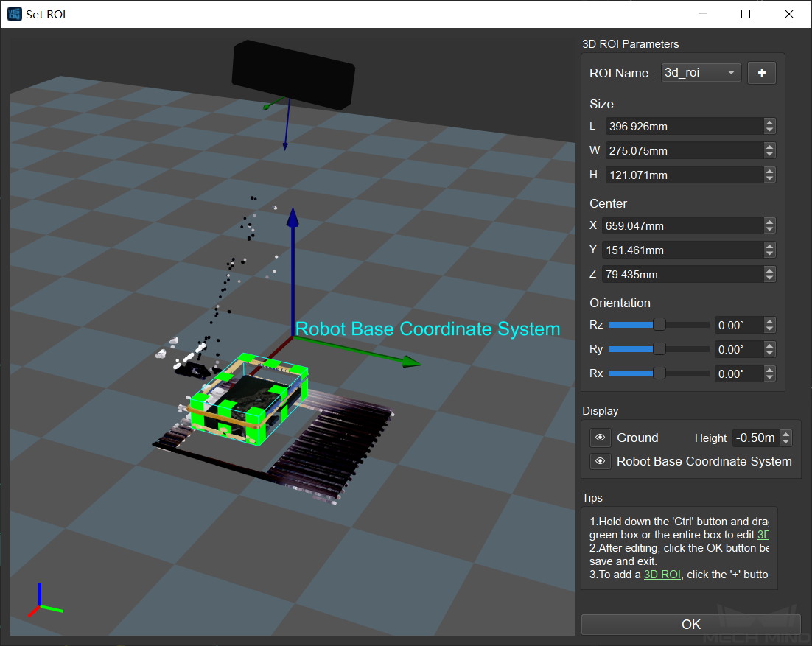Click the Height size stepper arrows

coord(770,175)
